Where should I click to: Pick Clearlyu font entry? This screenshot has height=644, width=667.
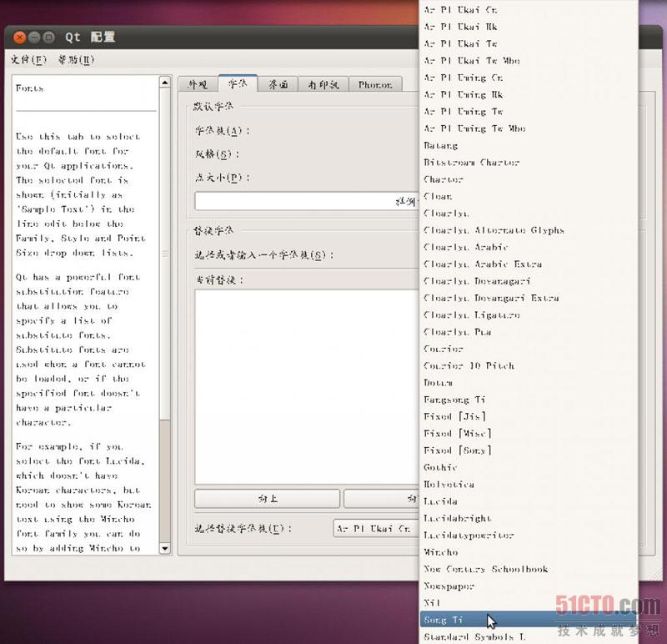(x=529, y=214)
